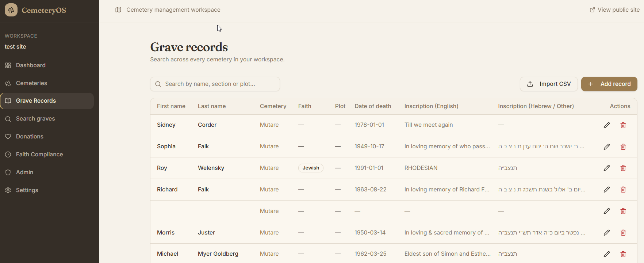
Task: Click the Last name column header
Action: [x=212, y=106]
